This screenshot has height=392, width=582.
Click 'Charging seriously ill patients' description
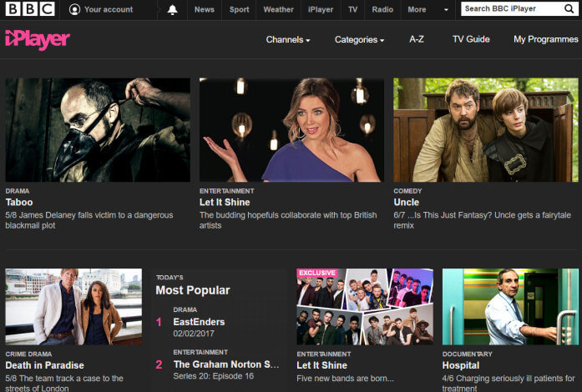(509, 383)
